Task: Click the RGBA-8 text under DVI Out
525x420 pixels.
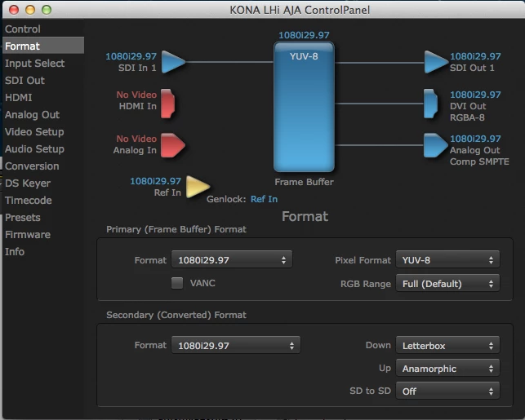Action: 467,117
